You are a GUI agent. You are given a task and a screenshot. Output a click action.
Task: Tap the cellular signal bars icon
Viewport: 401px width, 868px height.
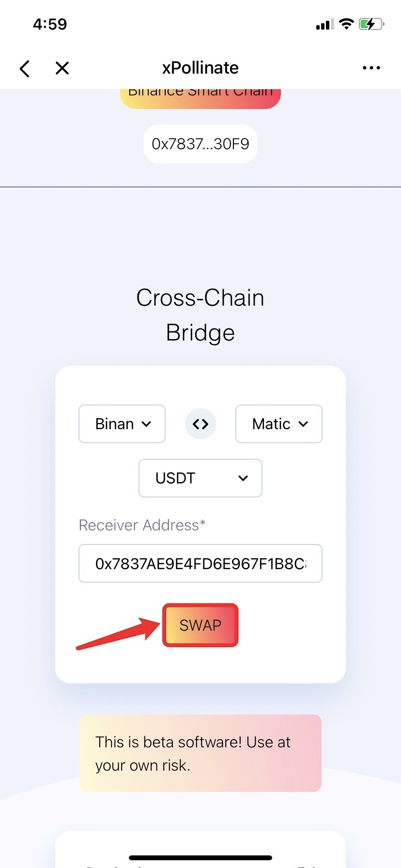324,24
